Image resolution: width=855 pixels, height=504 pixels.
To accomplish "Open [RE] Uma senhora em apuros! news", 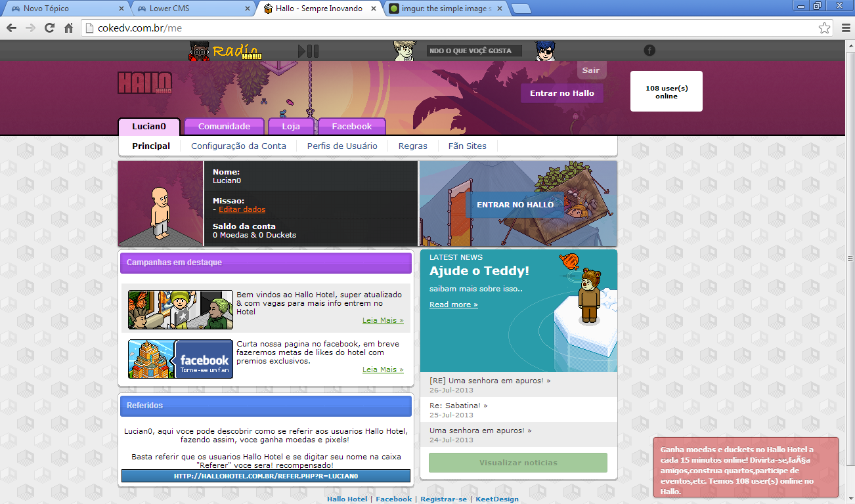I will pos(490,381).
